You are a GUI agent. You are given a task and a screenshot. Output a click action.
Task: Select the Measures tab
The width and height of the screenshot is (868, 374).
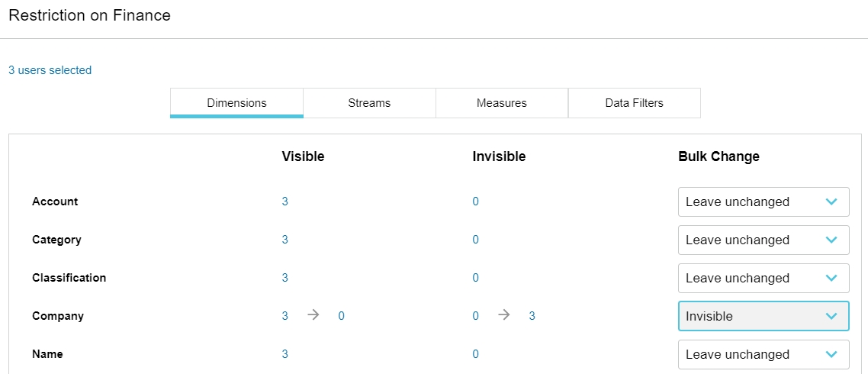(502, 103)
